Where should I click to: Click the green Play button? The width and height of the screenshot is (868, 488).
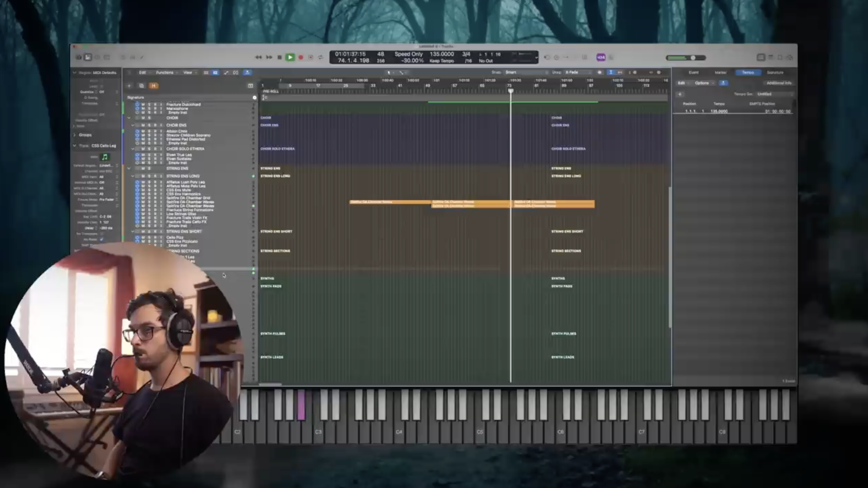click(x=290, y=58)
